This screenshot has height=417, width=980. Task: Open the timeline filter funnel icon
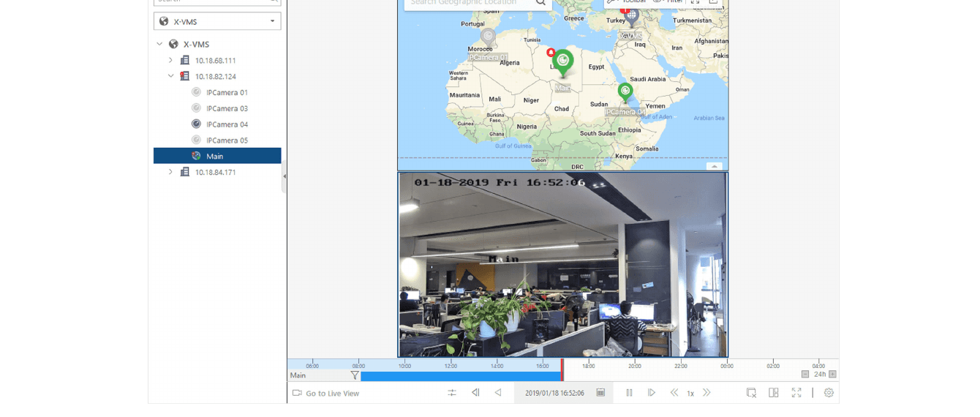click(x=355, y=375)
